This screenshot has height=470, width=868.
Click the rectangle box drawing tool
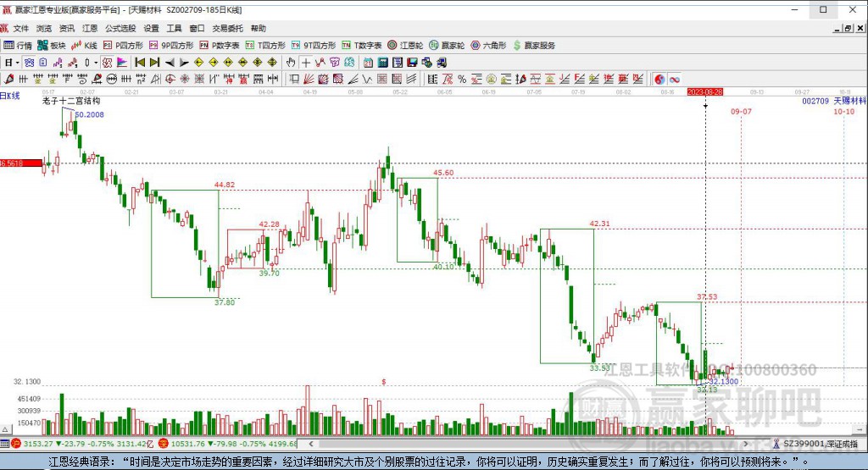coord(294,79)
